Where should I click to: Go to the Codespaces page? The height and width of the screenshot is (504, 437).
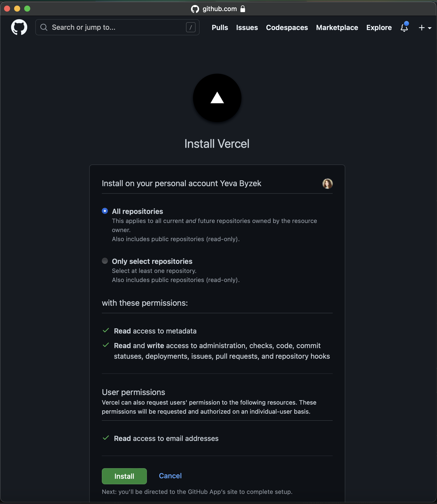(287, 27)
